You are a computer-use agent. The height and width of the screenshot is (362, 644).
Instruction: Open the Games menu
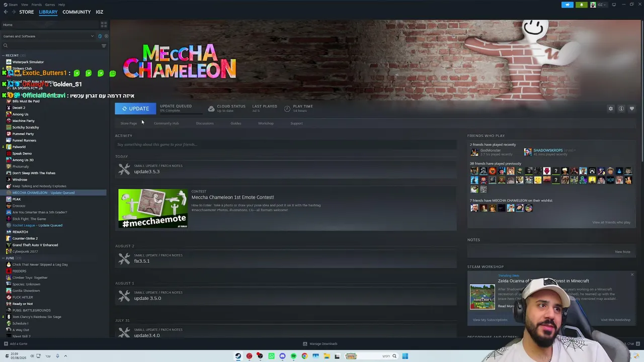click(50, 5)
